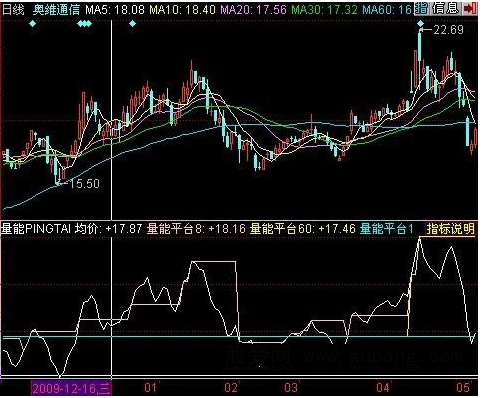
Task: Click the 量能PINGTAI indicator name
Action: pos(36,229)
